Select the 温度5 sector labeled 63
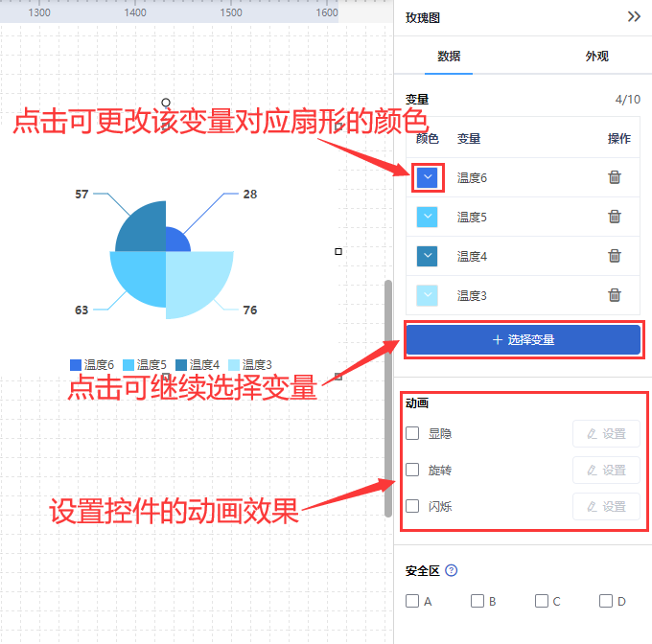The height and width of the screenshot is (644, 652). [x=141, y=274]
